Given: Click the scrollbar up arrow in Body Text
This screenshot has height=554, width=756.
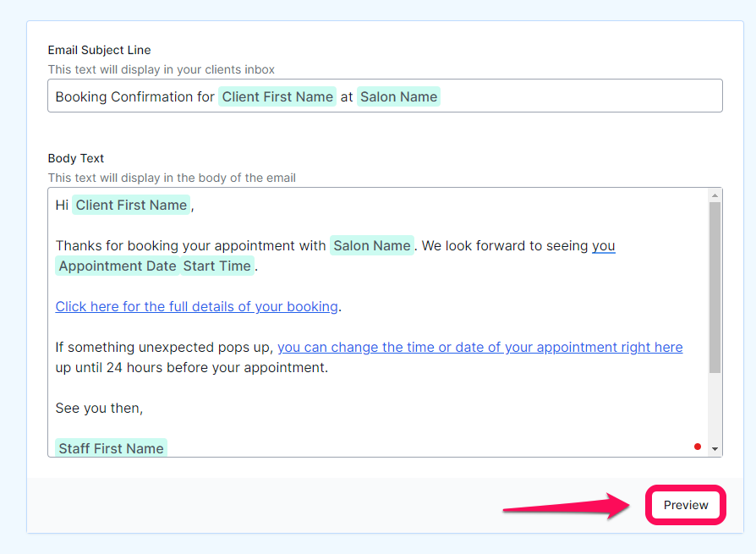Looking at the screenshot, I should [x=715, y=195].
